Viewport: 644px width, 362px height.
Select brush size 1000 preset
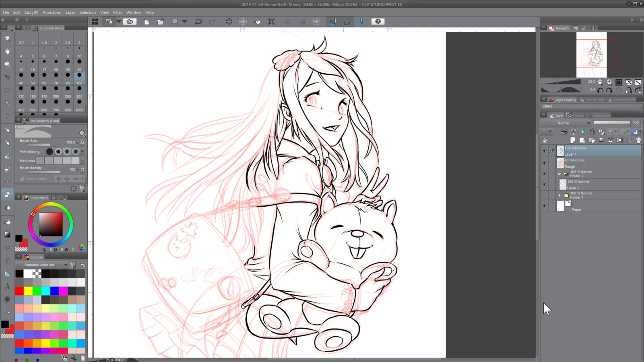point(79,106)
